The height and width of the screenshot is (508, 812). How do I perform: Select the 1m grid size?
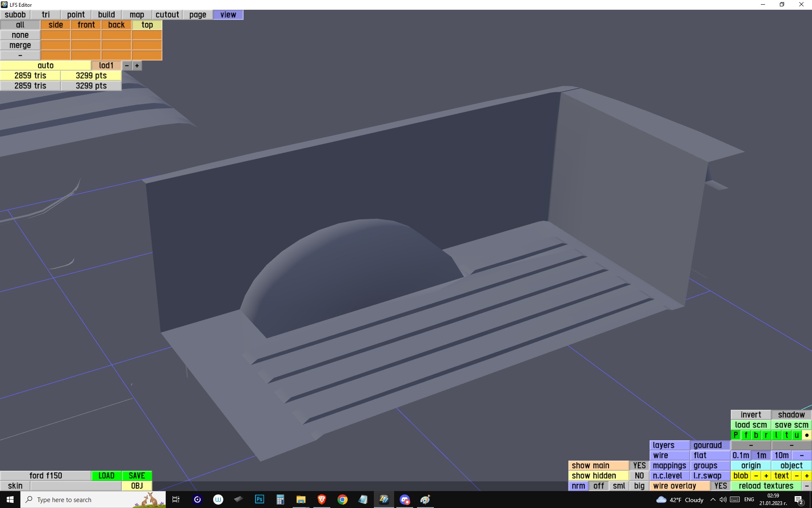pos(761,456)
